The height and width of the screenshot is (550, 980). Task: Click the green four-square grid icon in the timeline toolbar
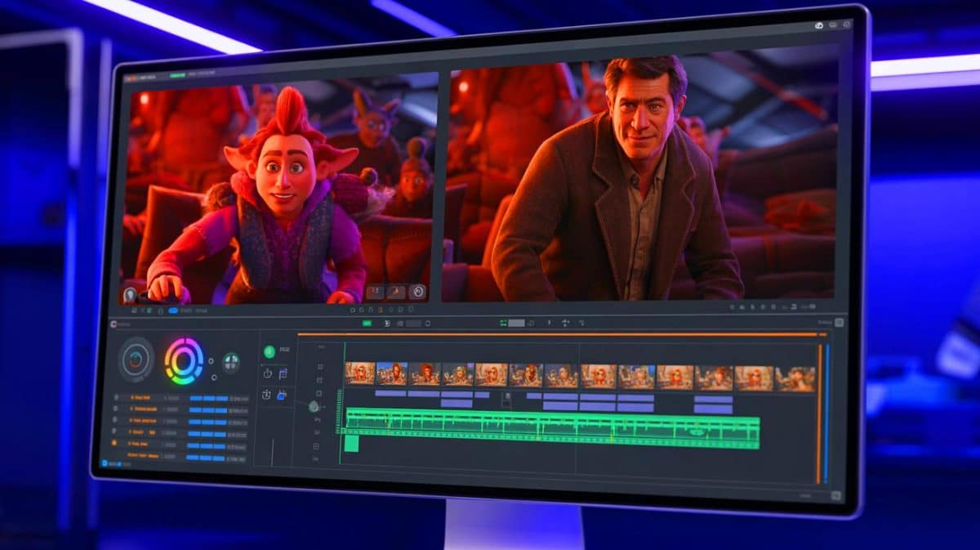(x=503, y=323)
